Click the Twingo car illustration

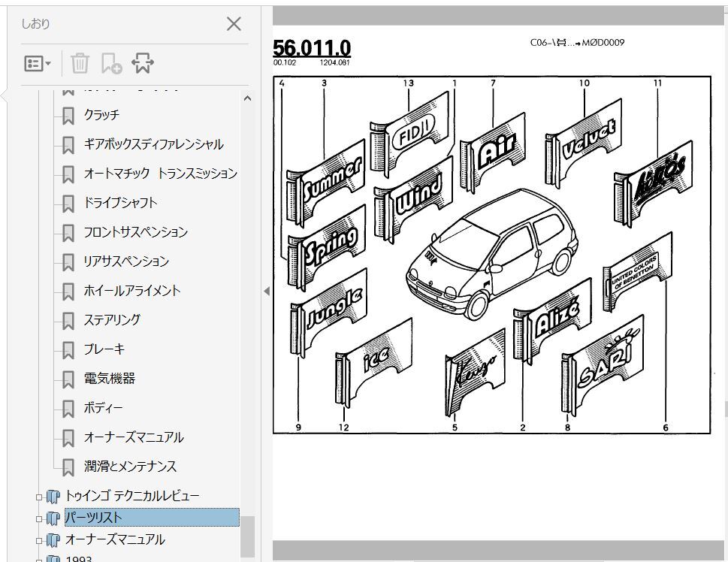[492, 254]
